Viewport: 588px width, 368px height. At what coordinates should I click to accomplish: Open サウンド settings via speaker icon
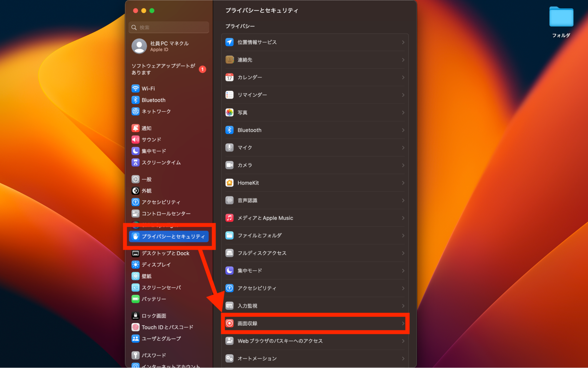[x=135, y=139]
